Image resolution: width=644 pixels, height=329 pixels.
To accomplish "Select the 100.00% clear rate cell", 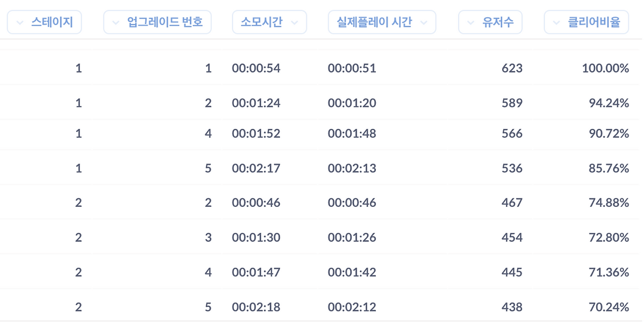I will pos(606,68).
